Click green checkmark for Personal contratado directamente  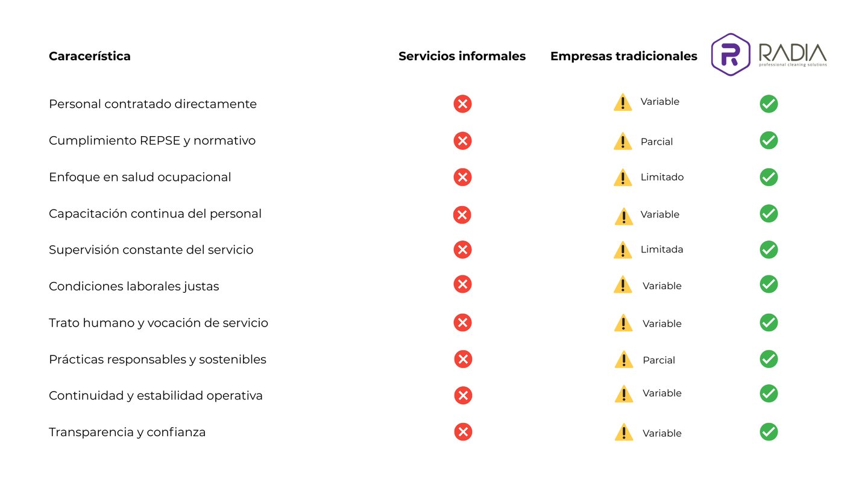click(769, 104)
